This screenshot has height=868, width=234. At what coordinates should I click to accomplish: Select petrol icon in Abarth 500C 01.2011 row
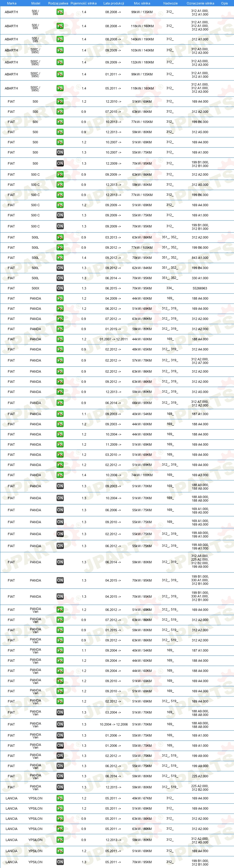tap(60, 74)
